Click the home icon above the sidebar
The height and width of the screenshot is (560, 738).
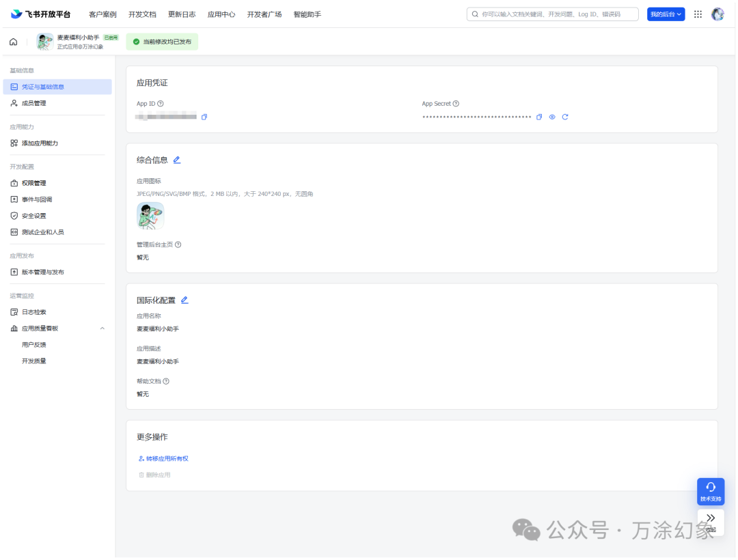[13, 42]
